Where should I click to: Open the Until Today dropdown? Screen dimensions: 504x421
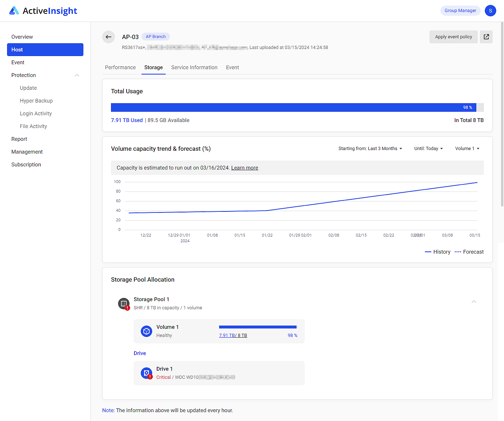pyautogui.click(x=428, y=149)
